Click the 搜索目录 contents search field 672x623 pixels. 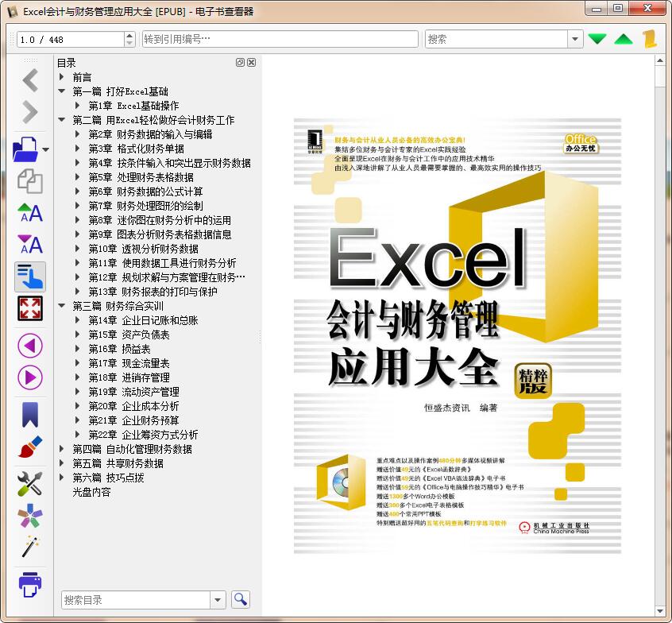(136, 600)
